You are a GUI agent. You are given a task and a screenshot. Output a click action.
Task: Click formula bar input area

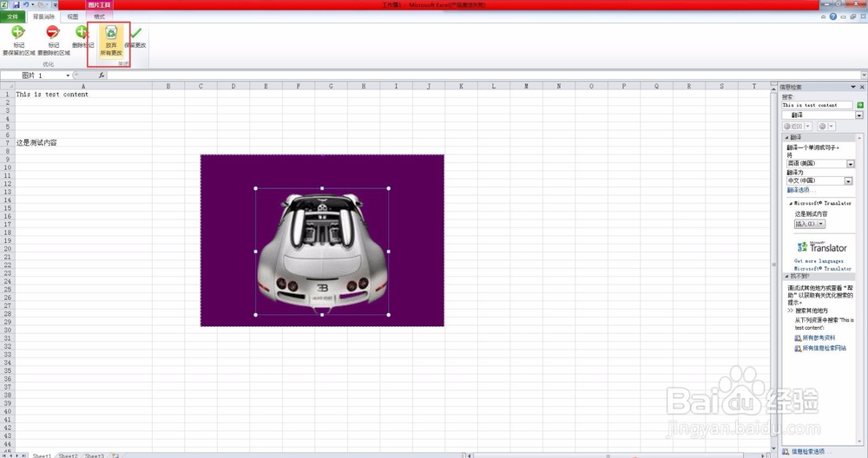point(483,75)
